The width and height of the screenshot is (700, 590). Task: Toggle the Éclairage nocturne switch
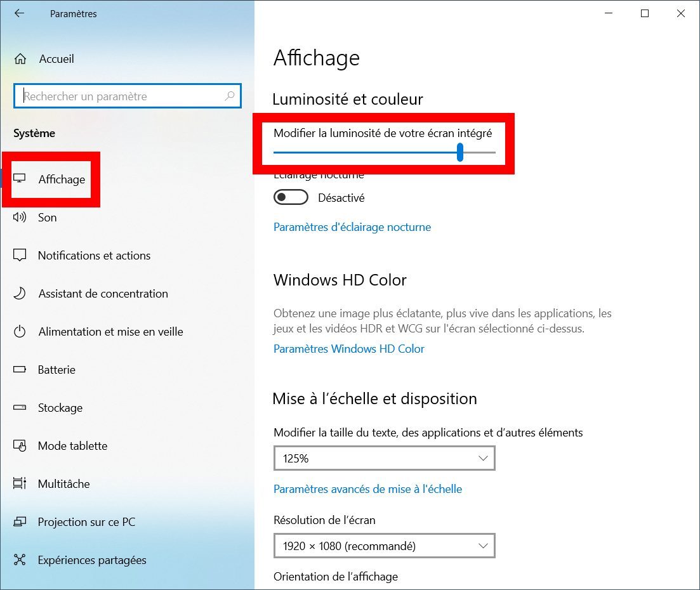pyautogui.click(x=291, y=197)
